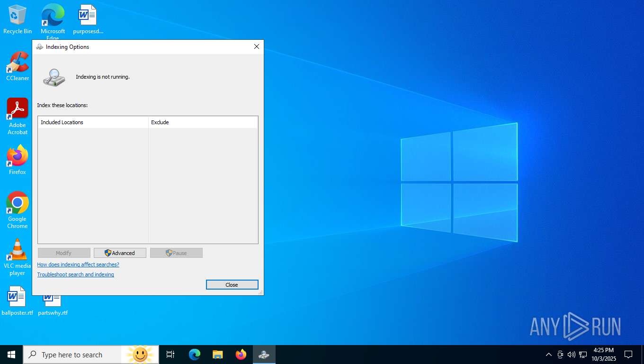Click 'Indexing is not running.' status text
Viewport: 644px width, 364px height.
(x=103, y=77)
